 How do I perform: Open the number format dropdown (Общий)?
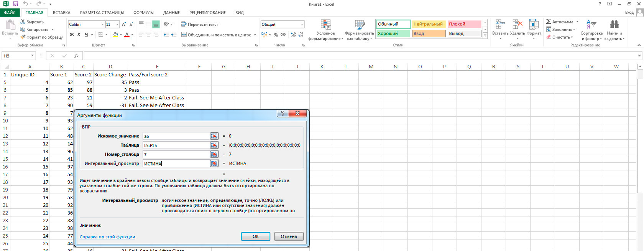302,24
